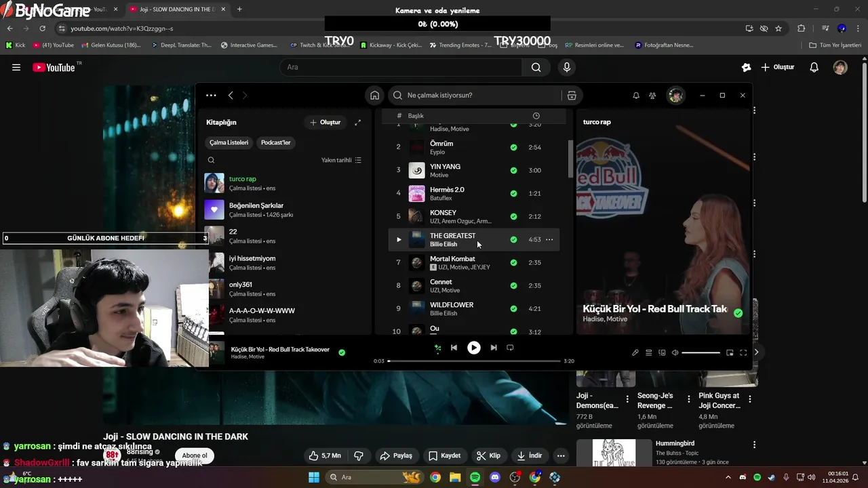Open Oluştur dropdown in Spotify library
The image size is (868, 488).
325,123
